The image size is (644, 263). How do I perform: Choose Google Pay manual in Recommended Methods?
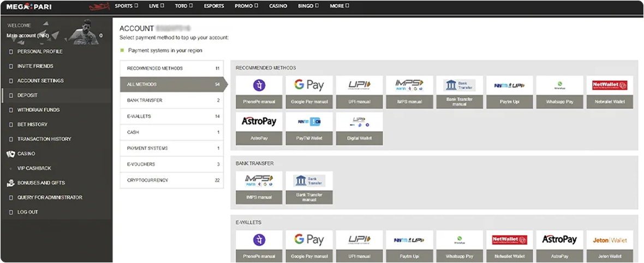pyautogui.click(x=309, y=92)
